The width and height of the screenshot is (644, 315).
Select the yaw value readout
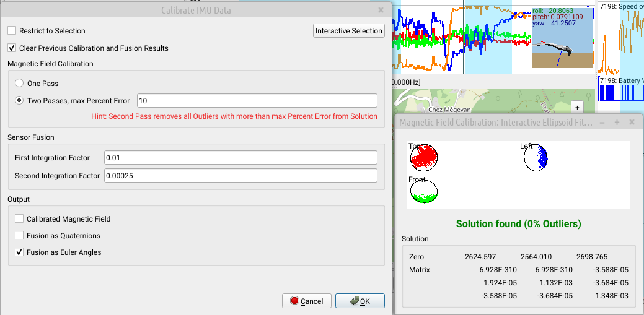click(555, 24)
